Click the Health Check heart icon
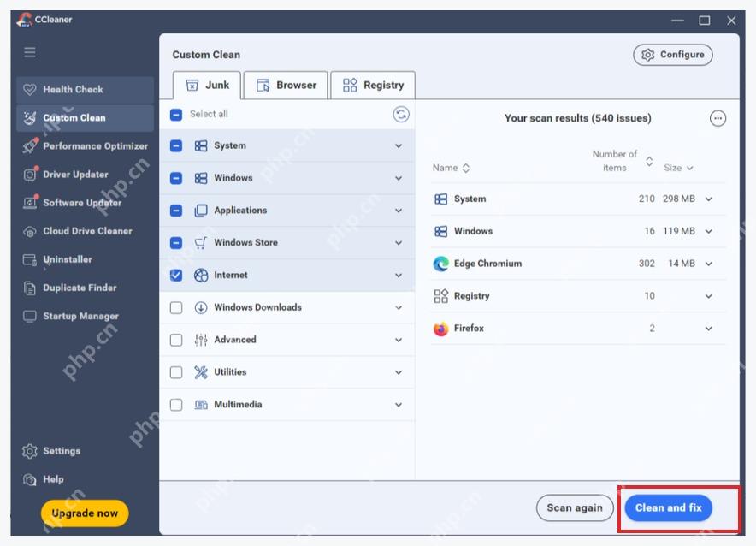Image resolution: width=756 pixels, height=546 pixels. [30, 90]
